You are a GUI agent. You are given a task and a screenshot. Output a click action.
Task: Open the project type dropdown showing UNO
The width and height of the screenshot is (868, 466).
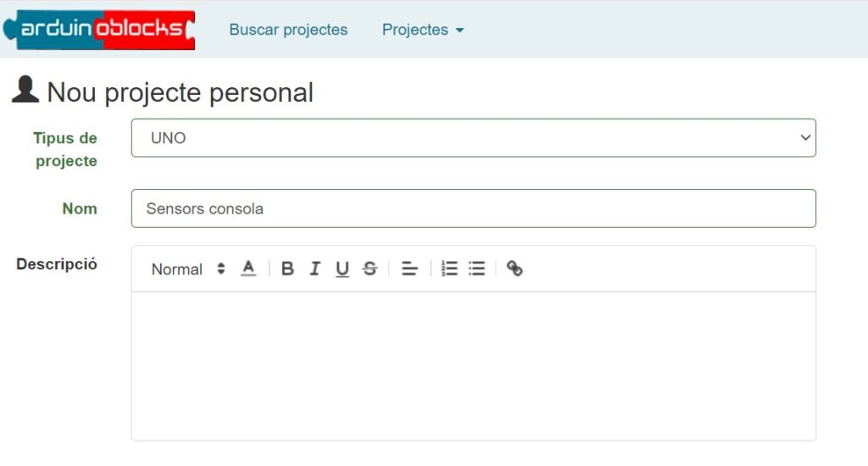tap(473, 138)
